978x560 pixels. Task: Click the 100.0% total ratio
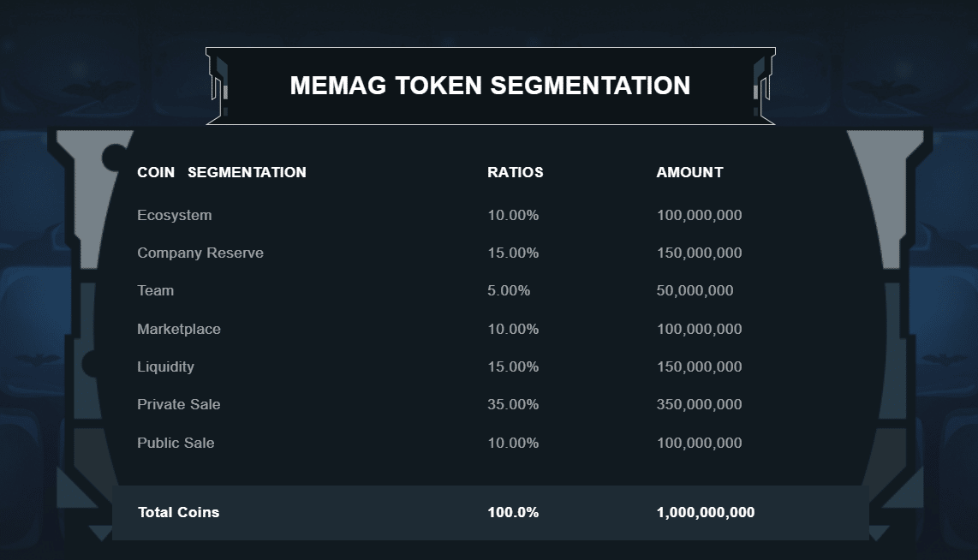click(513, 512)
